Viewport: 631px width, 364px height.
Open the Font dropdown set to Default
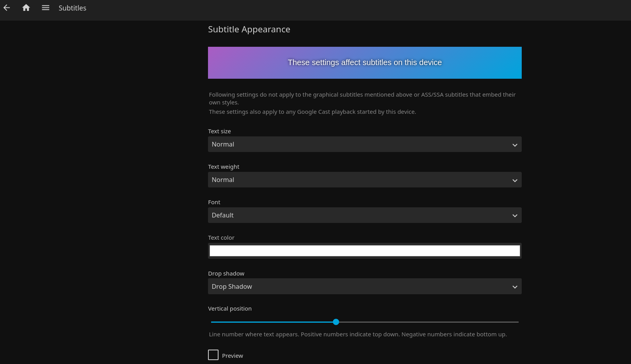tap(351, 216)
